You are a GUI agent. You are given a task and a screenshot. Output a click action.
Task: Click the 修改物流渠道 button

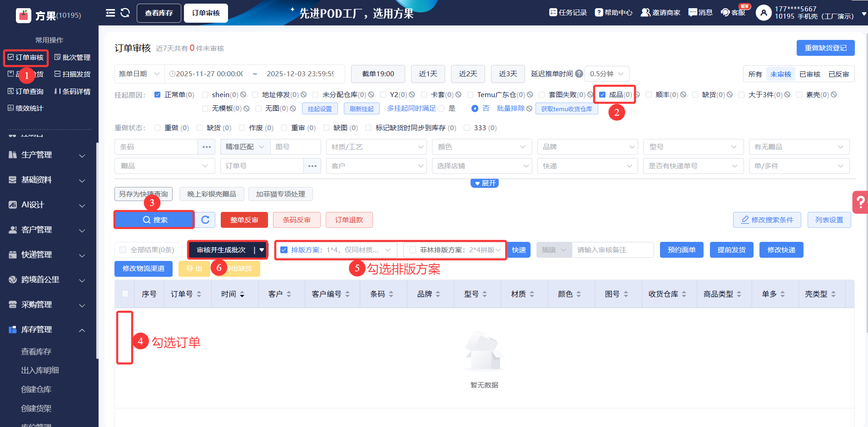click(x=144, y=269)
